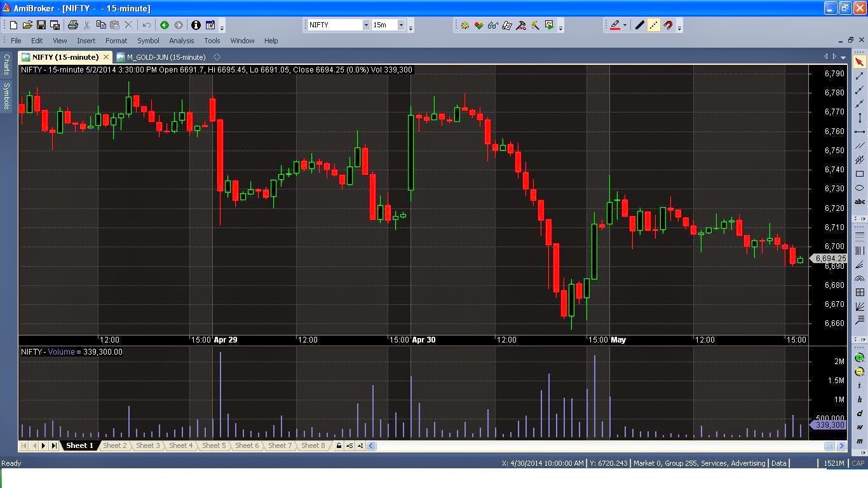The width and height of the screenshot is (868, 488).
Task: Click the Symbols panel label on the left
Action: (x=6, y=96)
